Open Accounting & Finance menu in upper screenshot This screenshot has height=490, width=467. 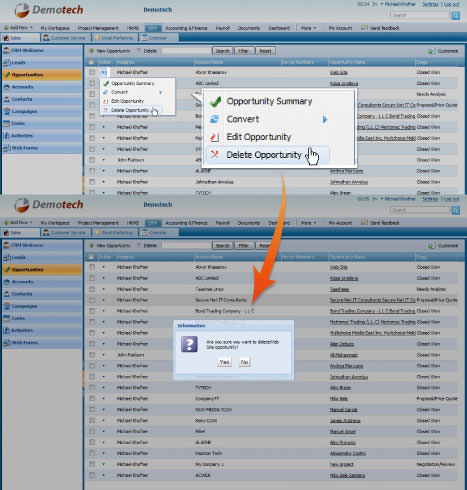point(186,28)
